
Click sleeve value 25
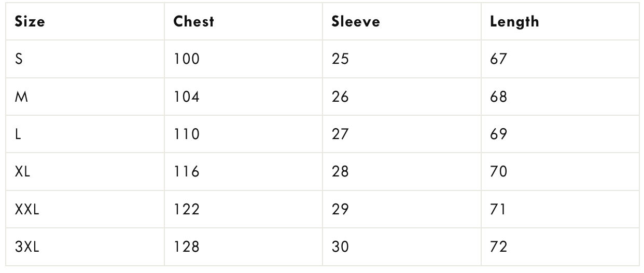tap(341, 59)
